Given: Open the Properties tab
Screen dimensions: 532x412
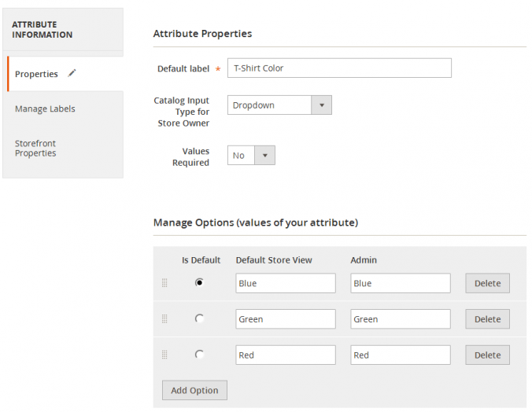Looking at the screenshot, I should pyautogui.click(x=65, y=74).
